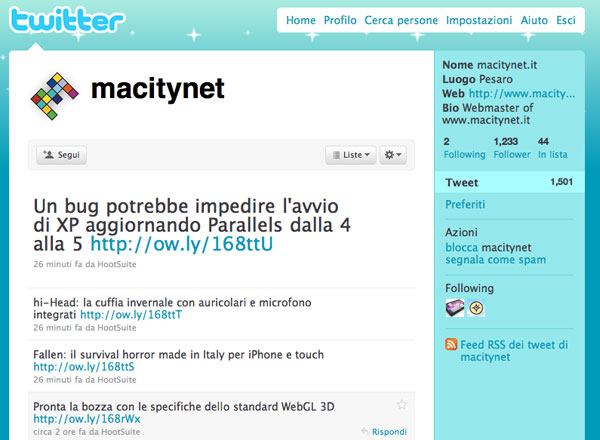Click Rispondi on the WebGL tweet
Image resolution: width=600 pixels, height=440 pixels.
[x=389, y=432]
